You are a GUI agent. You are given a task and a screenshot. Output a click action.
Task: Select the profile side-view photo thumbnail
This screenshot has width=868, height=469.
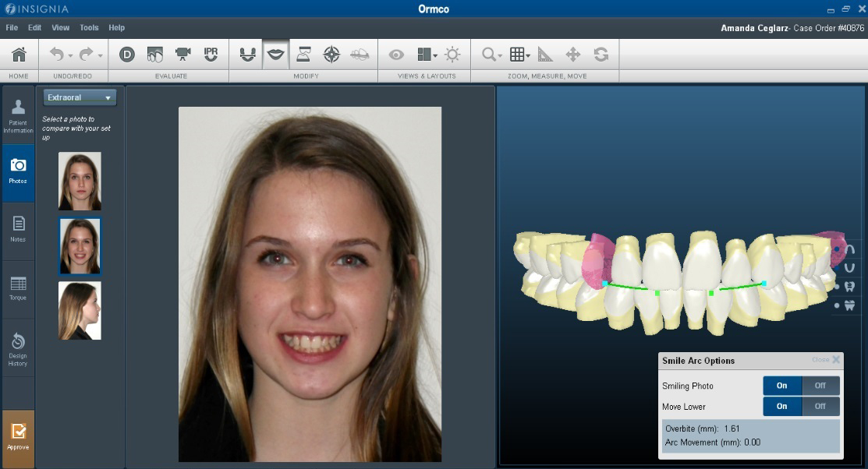tap(80, 310)
